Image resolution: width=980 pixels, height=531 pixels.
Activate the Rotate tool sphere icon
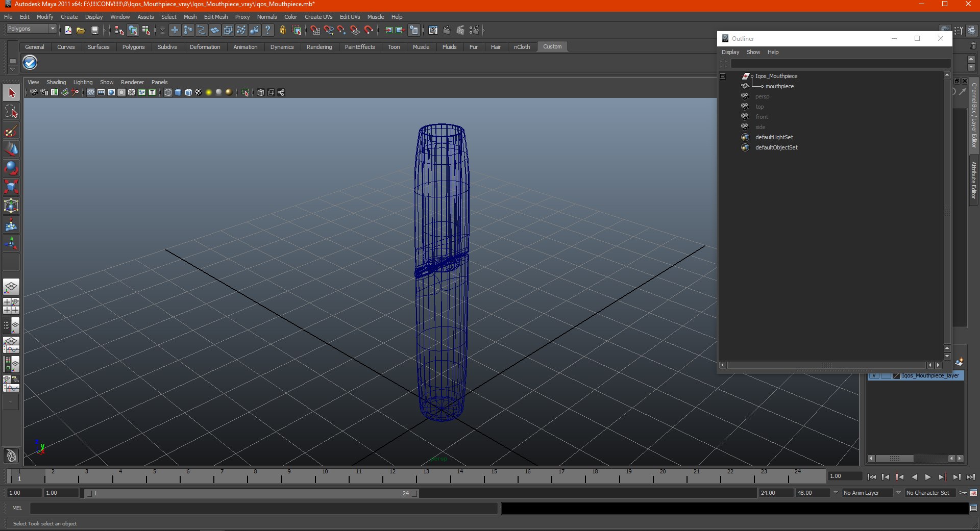11,168
